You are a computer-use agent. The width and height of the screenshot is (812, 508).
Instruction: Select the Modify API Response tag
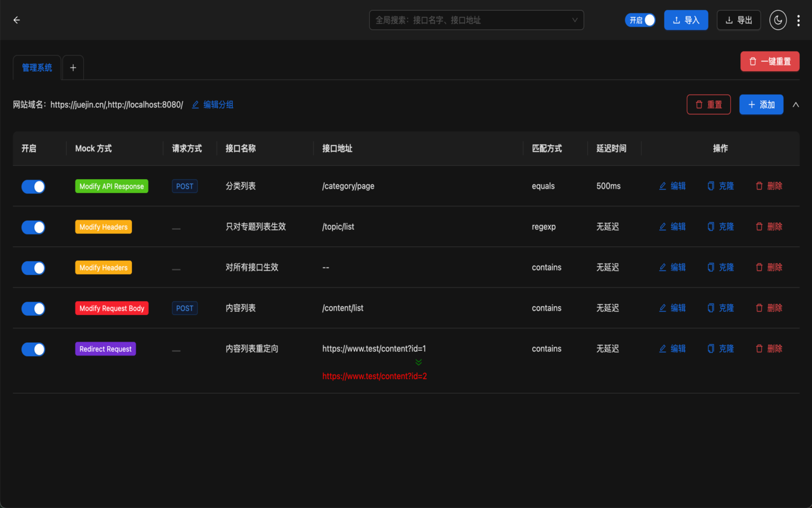112,186
